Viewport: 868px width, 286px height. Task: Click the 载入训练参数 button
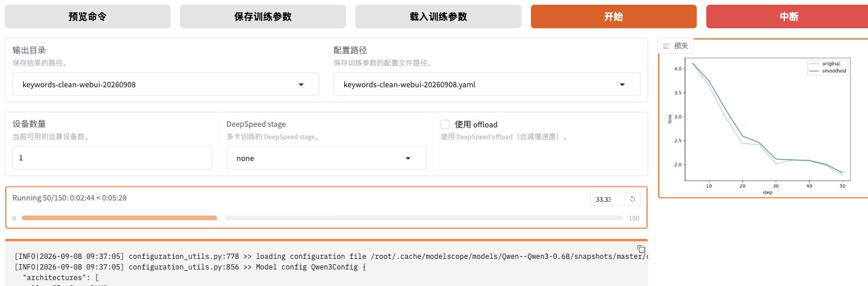coord(438,17)
